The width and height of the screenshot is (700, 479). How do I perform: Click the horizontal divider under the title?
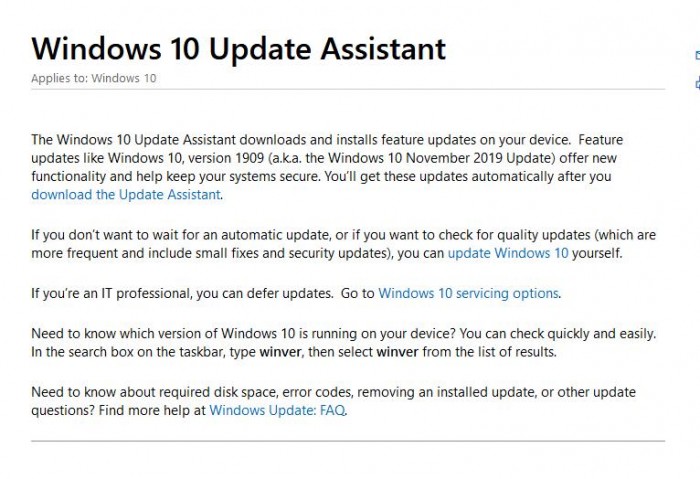[x=348, y=92]
